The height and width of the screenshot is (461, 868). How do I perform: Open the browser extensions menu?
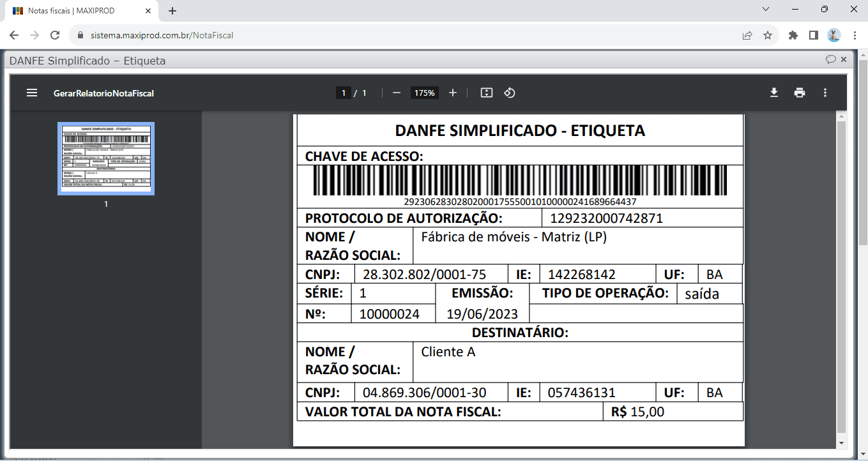point(793,36)
